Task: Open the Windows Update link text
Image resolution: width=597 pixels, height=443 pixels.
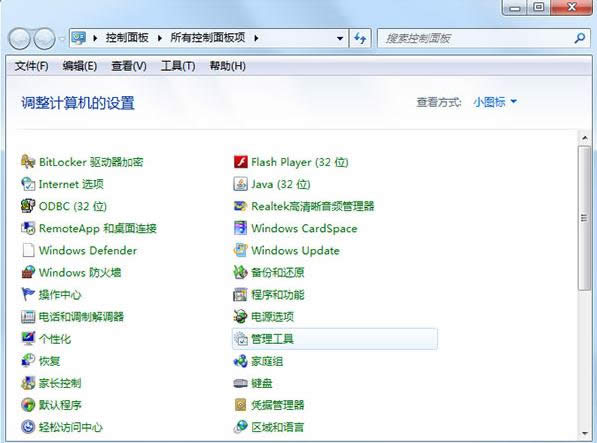Action: click(x=295, y=250)
